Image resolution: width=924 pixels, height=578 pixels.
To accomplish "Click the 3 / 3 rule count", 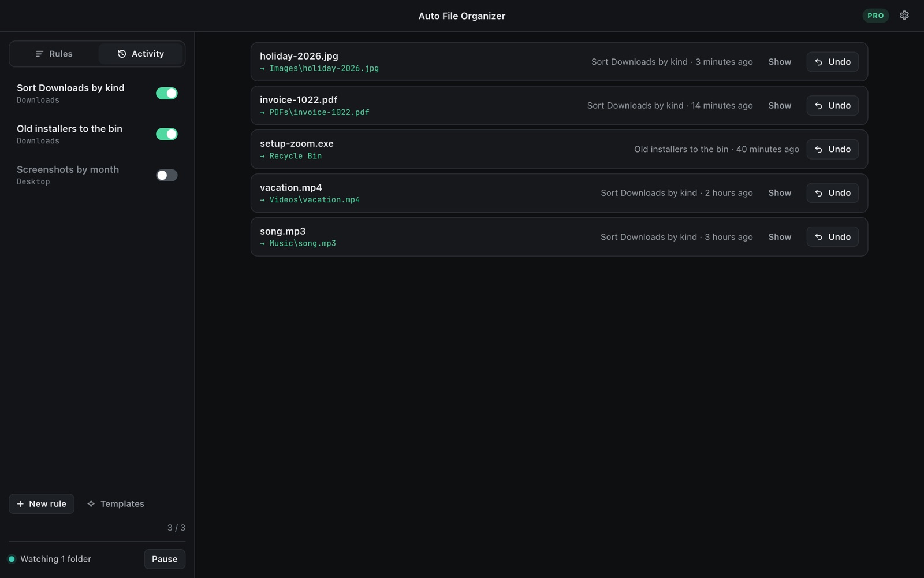I will tap(176, 528).
